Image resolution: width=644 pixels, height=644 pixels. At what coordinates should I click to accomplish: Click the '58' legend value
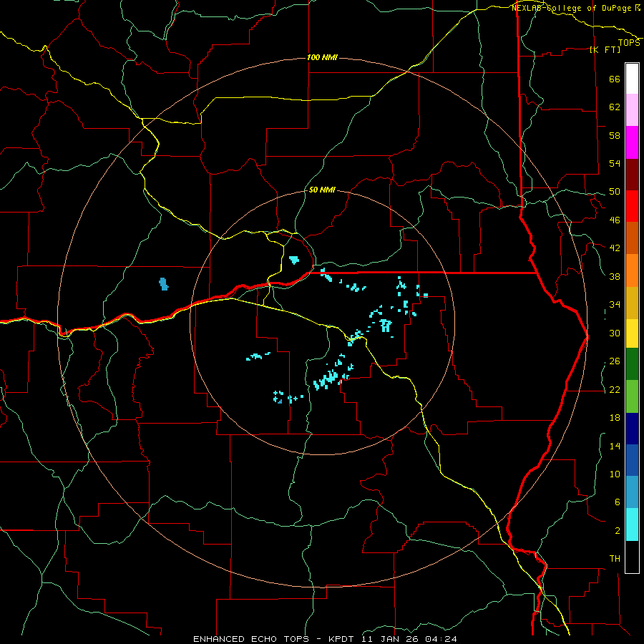click(615, 135)
